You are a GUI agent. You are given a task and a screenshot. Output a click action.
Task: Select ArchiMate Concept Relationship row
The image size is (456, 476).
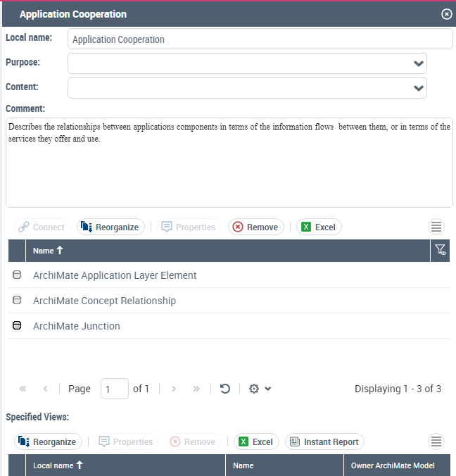(x=104, y=301)
